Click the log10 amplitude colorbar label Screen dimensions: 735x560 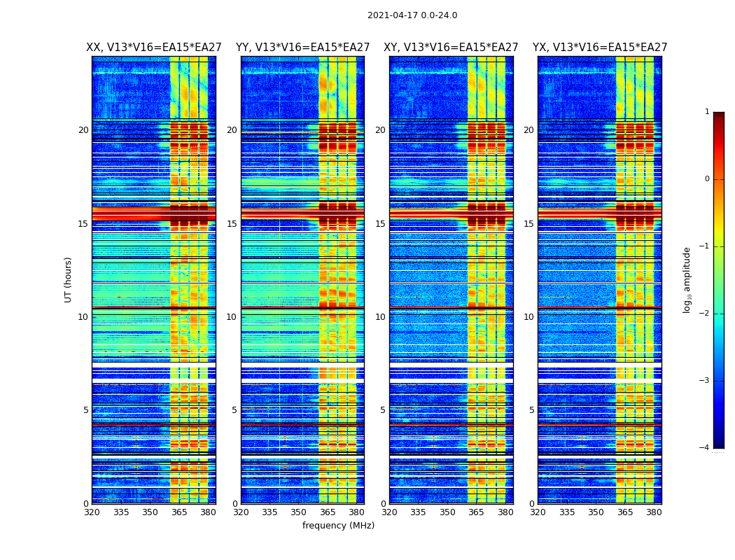687,280
